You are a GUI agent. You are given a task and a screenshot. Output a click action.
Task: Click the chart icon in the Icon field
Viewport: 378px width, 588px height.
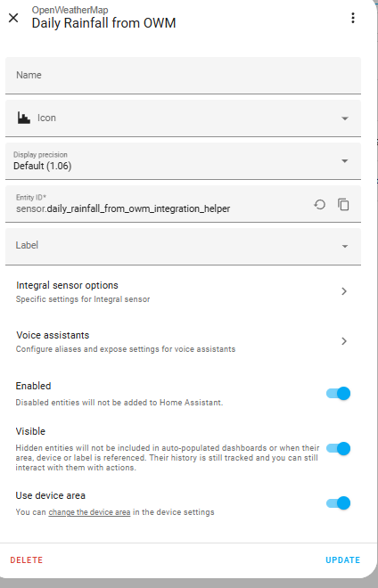pyautogui.click(x=24, y=118)
